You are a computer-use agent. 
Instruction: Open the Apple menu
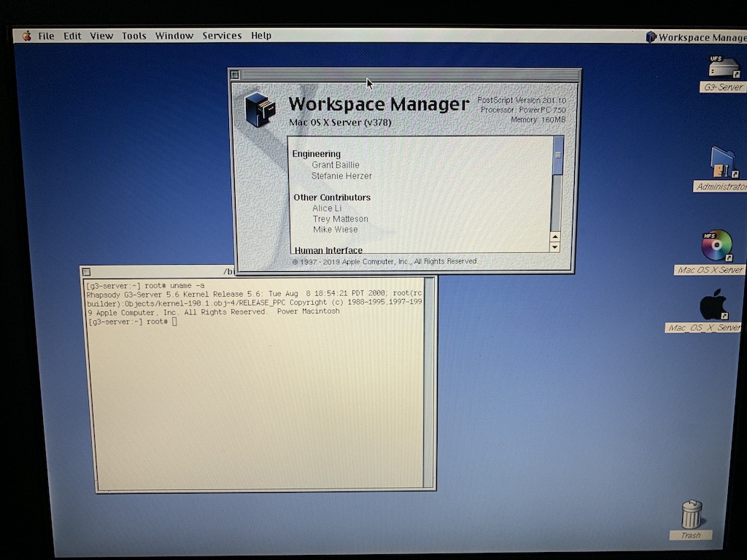27,36
